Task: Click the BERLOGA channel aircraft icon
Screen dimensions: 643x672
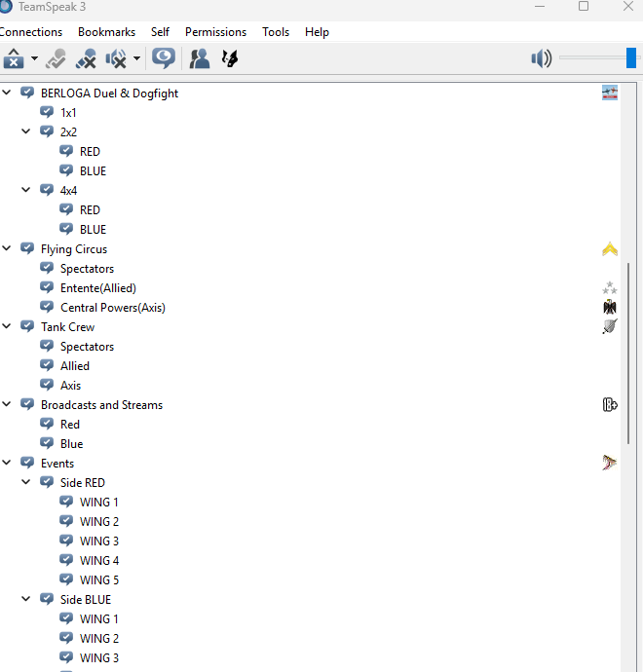Action: (610, 93)
